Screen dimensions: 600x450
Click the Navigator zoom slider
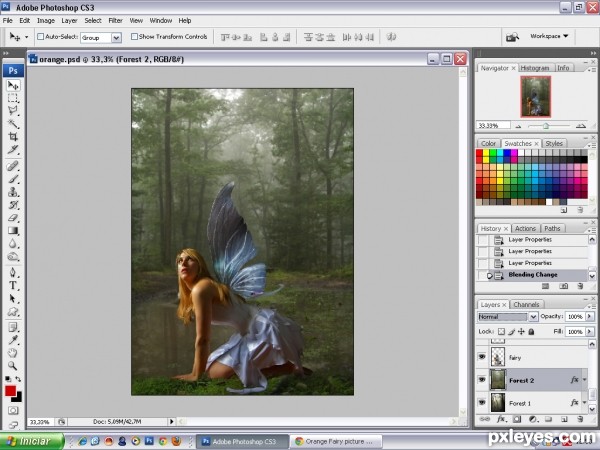(548, 126)
